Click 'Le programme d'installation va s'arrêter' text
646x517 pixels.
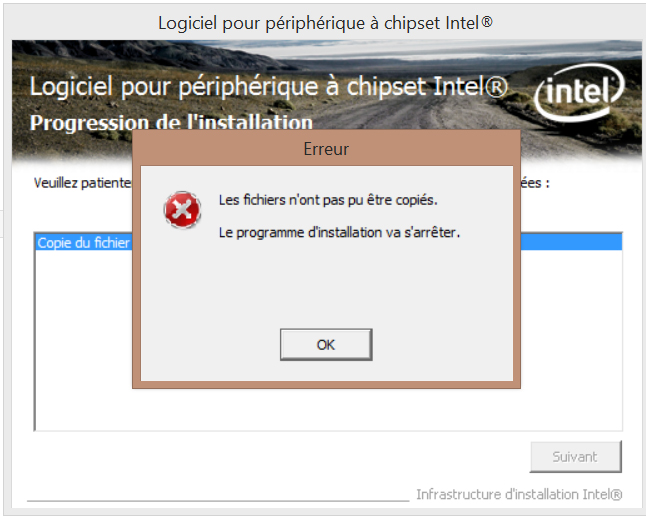coord(339,232)
